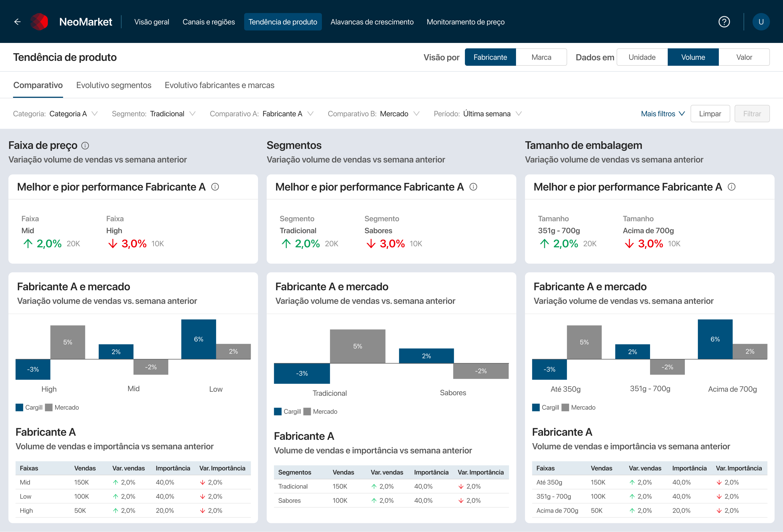Click red down arrow for Faixa High
Viewport: 783px width, 532px height.
click(113, 243)
